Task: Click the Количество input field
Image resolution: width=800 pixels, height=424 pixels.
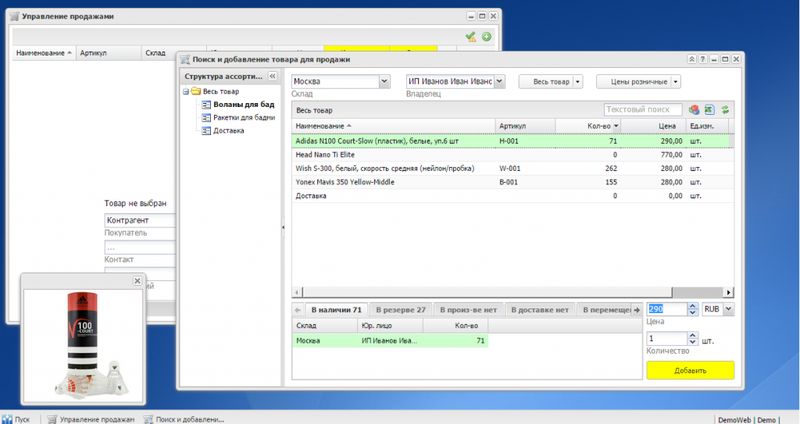Action: click(667, 339)
